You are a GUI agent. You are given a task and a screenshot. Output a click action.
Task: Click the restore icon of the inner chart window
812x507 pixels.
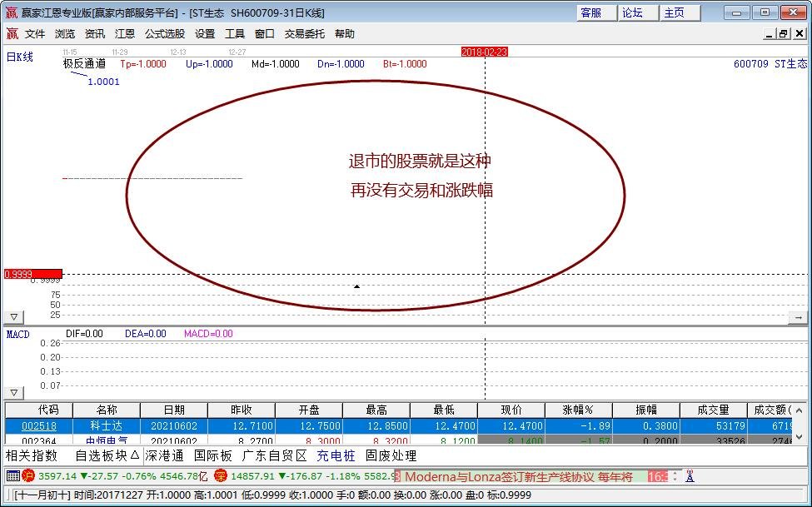[x=784, y=33]
